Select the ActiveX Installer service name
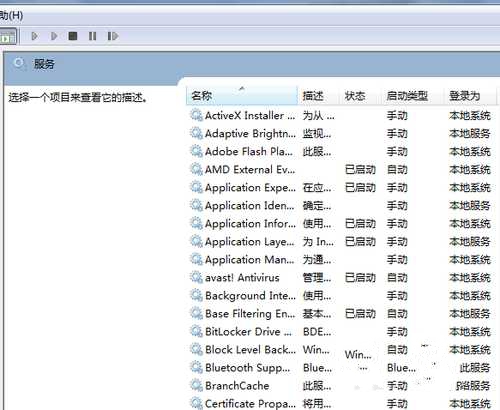The image size is (500, 410). 250,115
